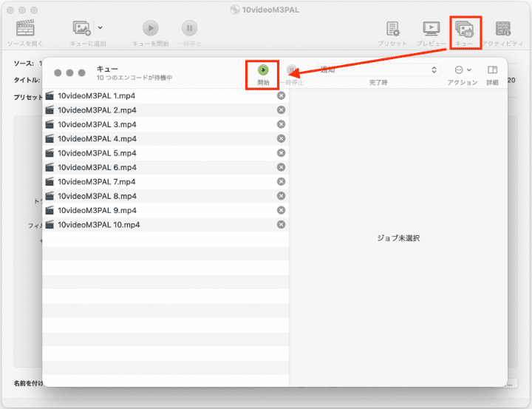Expand the Add to Queue dropdown arrow

pyautogui.click(x=100, y=28)
